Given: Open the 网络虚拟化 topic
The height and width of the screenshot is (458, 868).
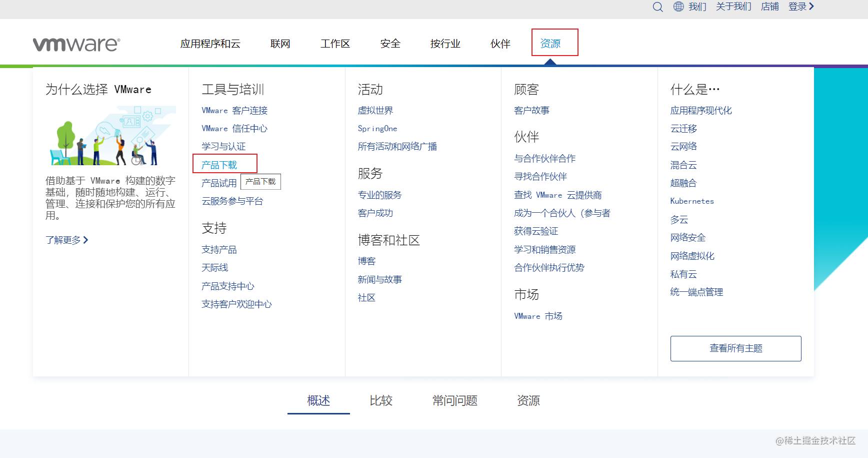Looking at the screenshot, I should click(692, 256).
